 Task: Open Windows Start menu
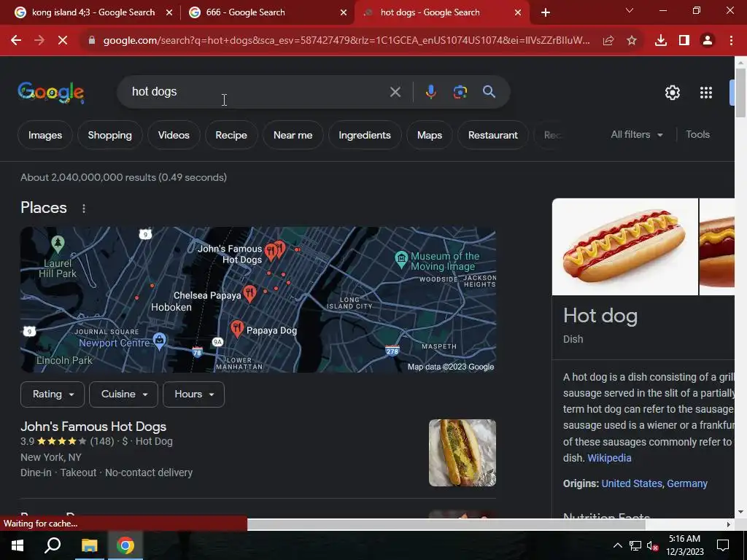18,545
